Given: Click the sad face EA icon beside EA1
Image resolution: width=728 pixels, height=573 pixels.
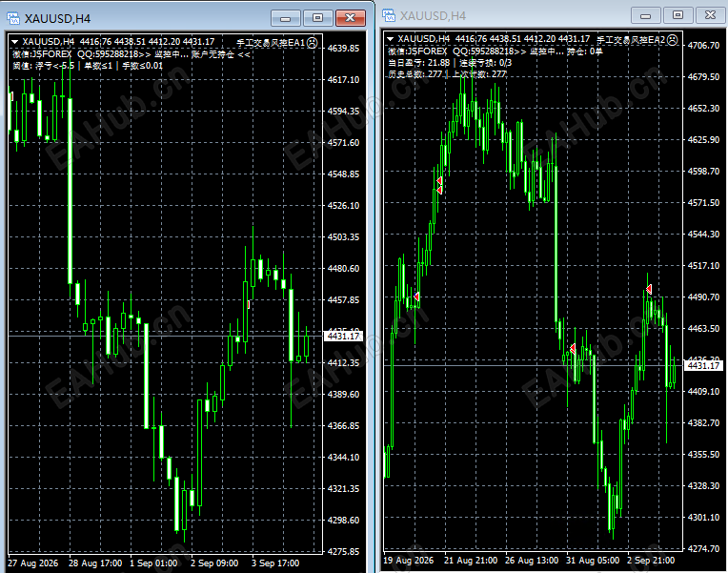Looking at the screenshot, I should point(313,43).
